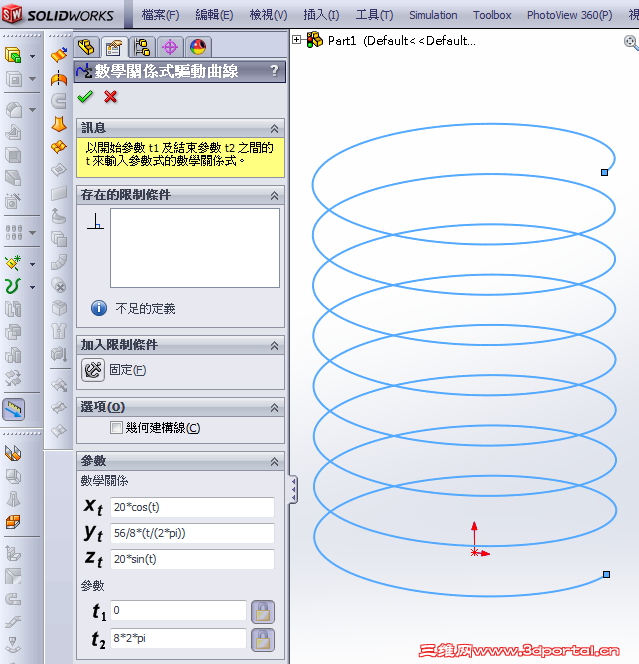Switch to DimXpertManager tab
This screenshot has width=639, height=664.
click(x=170, y=47)
